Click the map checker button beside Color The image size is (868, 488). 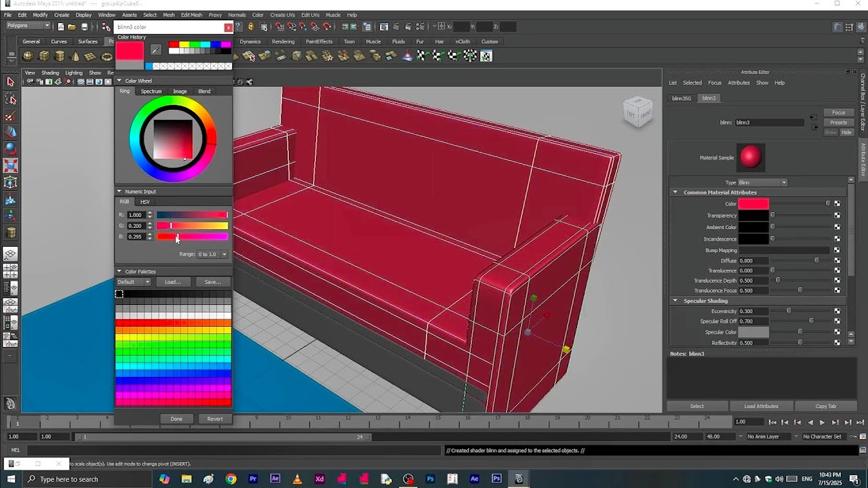[x=837, y=203]
